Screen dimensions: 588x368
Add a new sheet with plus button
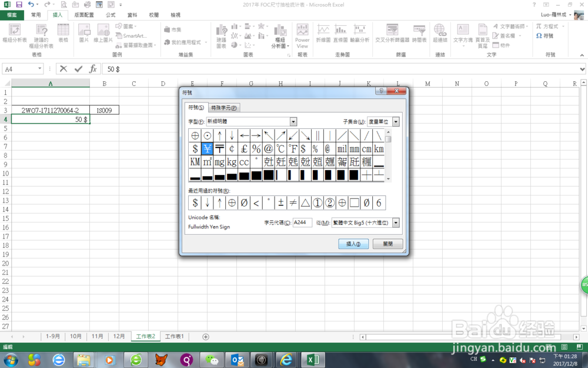(x=205, y=336)
